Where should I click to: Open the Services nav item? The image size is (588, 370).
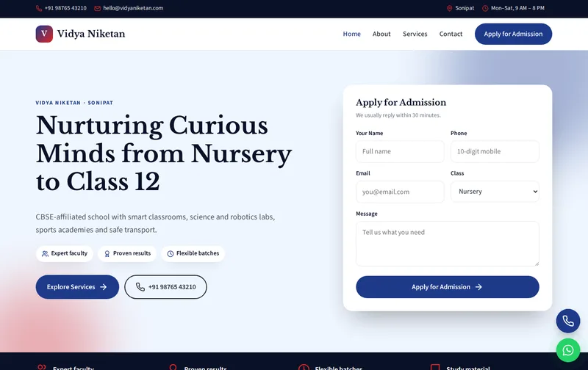(415, 34)
